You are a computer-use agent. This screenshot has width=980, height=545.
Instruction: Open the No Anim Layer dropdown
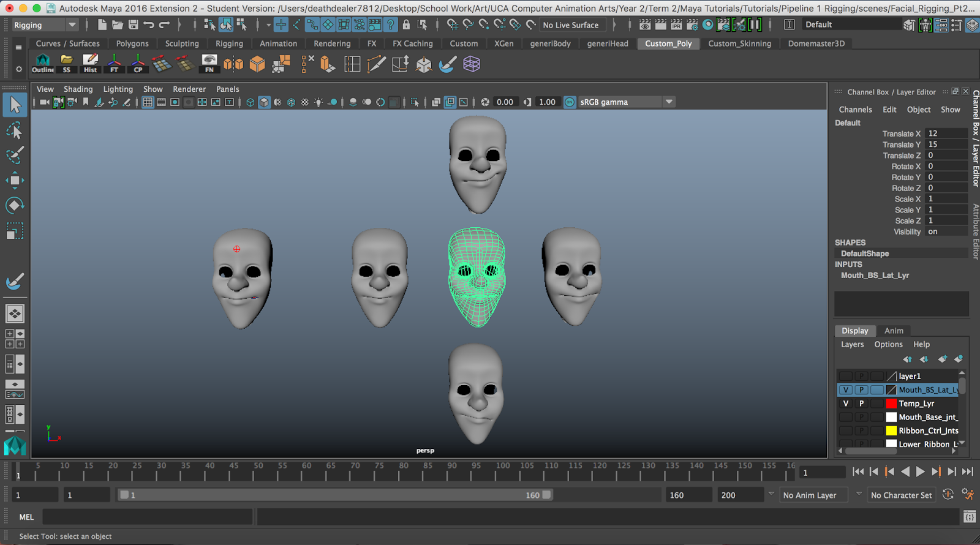click(x=815, y=495)
